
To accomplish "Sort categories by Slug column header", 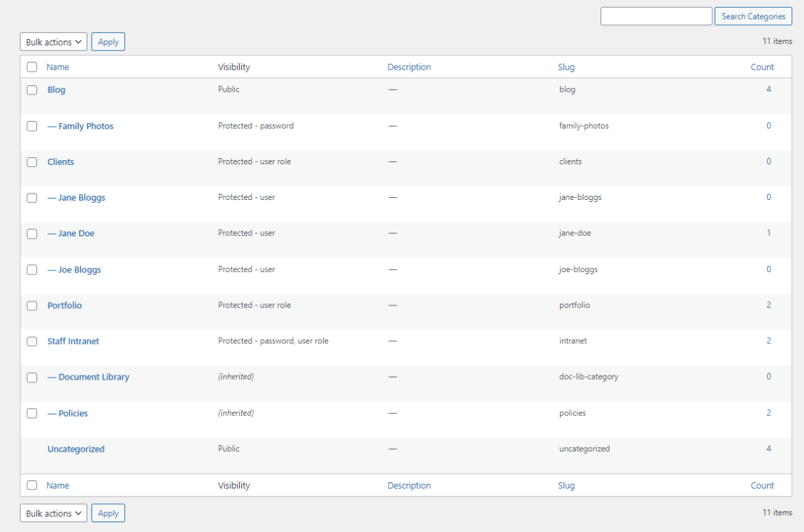I will pos(566,67).
